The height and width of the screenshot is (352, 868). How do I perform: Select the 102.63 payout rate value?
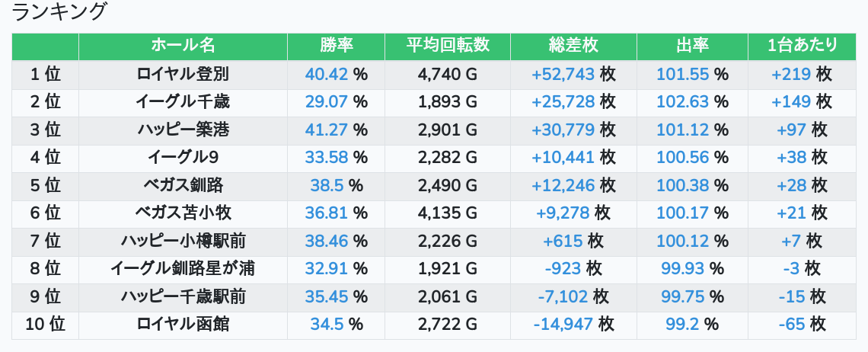(x=682, y=102)
